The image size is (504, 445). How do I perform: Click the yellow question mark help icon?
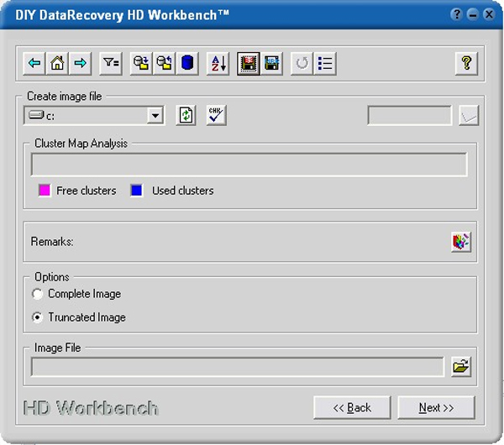point(466,63)
